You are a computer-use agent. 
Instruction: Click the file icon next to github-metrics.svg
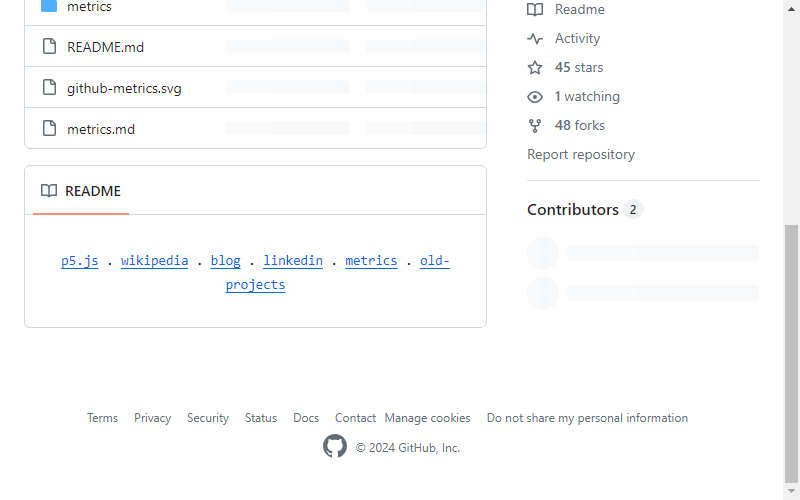click(49, 88)
